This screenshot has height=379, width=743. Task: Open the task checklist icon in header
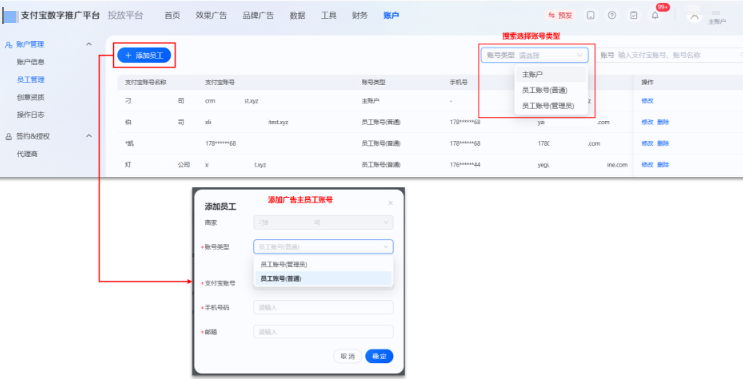634,16
